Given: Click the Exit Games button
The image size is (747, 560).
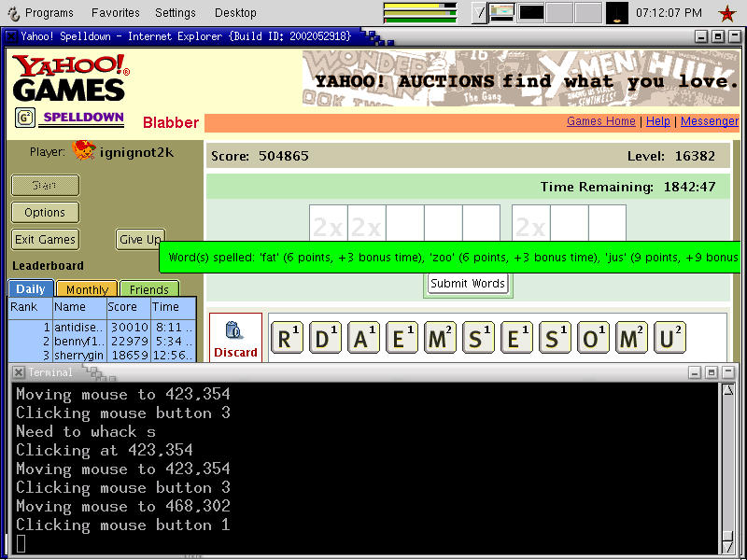Looking at the screenshot, I should (45, 240).
